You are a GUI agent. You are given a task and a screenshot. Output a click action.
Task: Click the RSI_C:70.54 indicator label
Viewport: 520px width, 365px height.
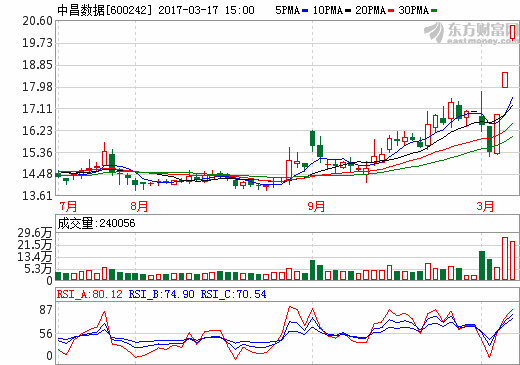point(233,294)
